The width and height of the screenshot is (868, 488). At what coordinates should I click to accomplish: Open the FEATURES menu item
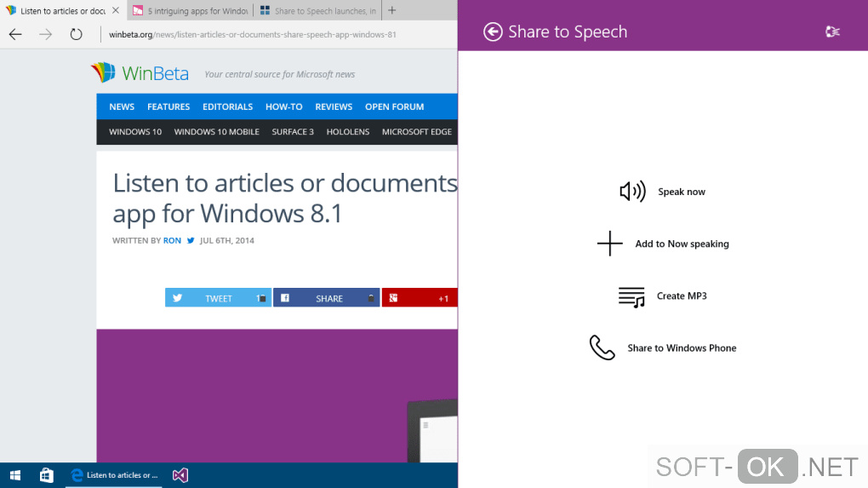(x=168, y=106)
